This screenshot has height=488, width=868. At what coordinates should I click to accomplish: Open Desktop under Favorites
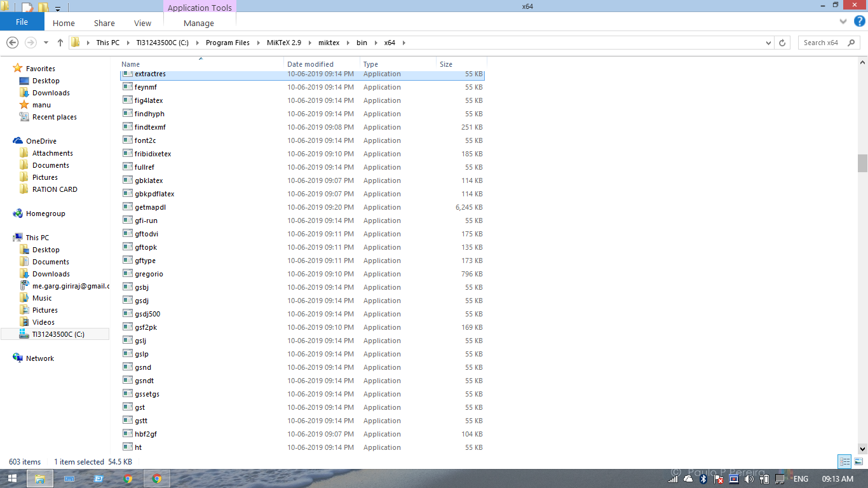click(46, 81)
